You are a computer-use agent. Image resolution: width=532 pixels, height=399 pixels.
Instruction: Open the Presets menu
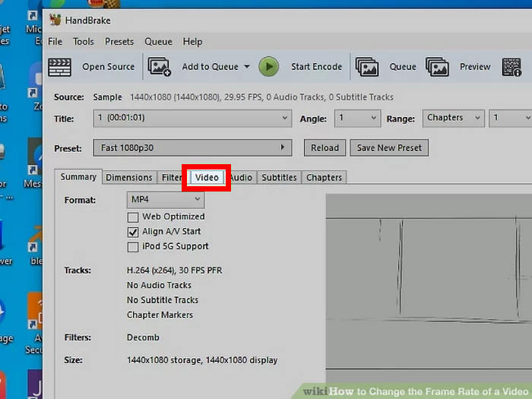(x=119, y=42)
